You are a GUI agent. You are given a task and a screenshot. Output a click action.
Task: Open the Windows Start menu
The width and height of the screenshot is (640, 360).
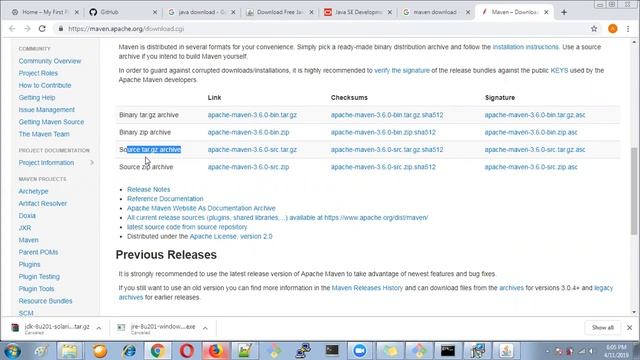[x=12, y=351]
